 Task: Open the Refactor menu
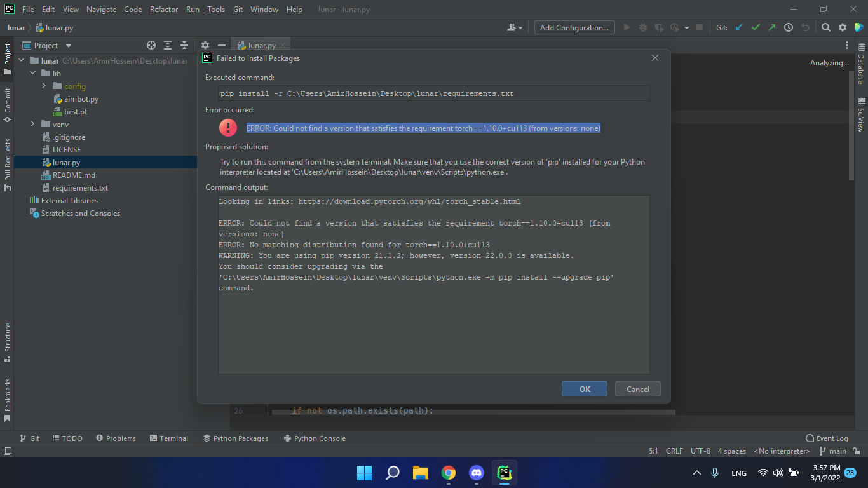click(163, 9)
